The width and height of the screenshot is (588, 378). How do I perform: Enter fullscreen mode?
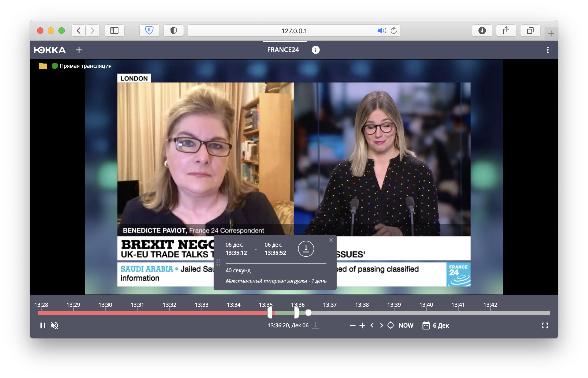pyautogui.click(x=545, y=325)
